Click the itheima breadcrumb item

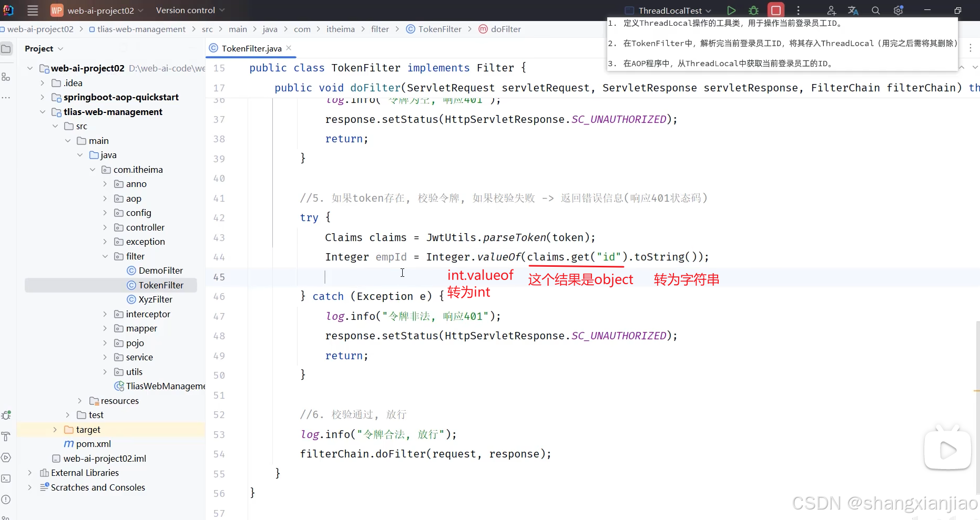[x=340, y=29]
